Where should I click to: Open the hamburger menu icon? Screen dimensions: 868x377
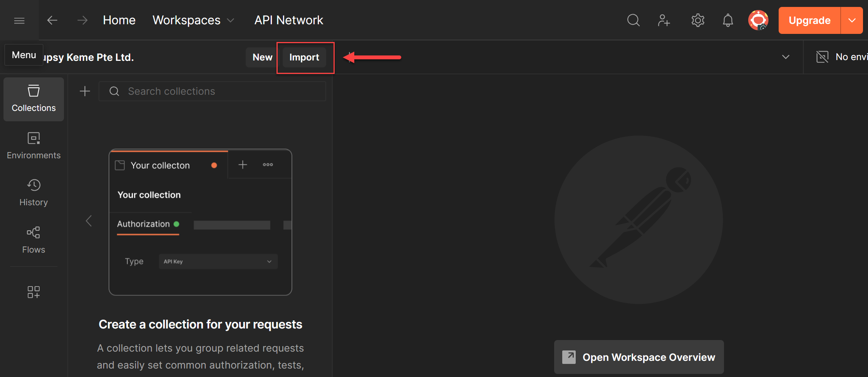click(19, 20)
